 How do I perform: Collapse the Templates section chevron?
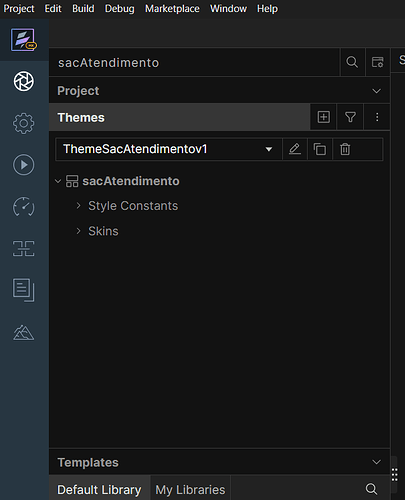point(376,462)
